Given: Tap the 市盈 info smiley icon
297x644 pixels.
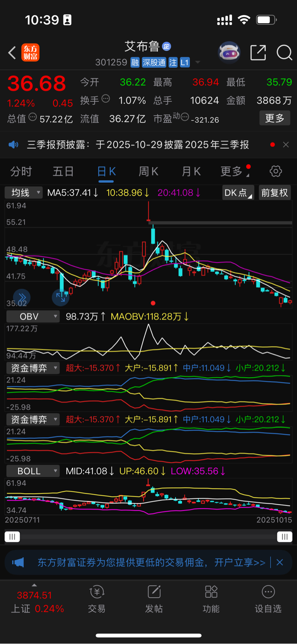Looking at the screenshot, I should (x=185, y=117).
